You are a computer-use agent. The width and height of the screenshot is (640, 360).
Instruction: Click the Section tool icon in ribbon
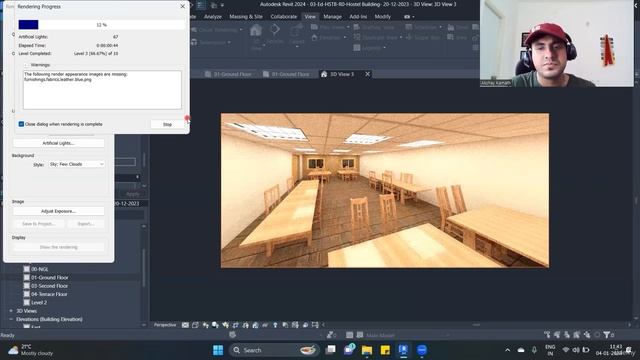click(275, 30)
